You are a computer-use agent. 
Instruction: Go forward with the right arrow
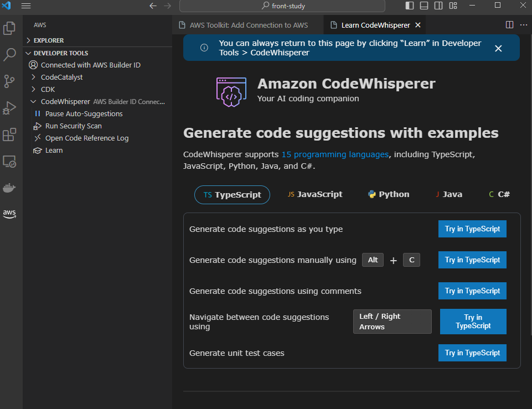click(x=168, y=6)
